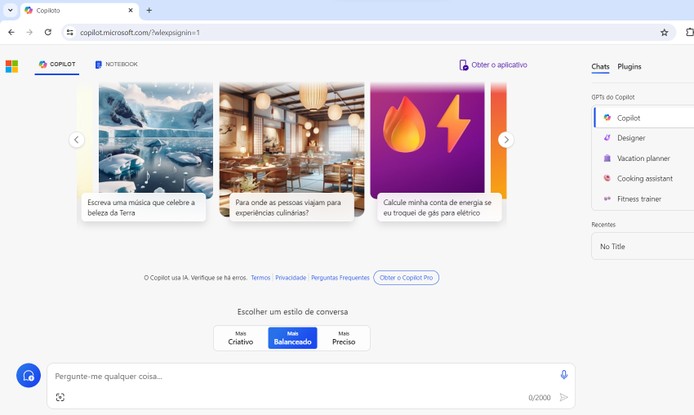Bookmark this page with the star

(664, 32)
